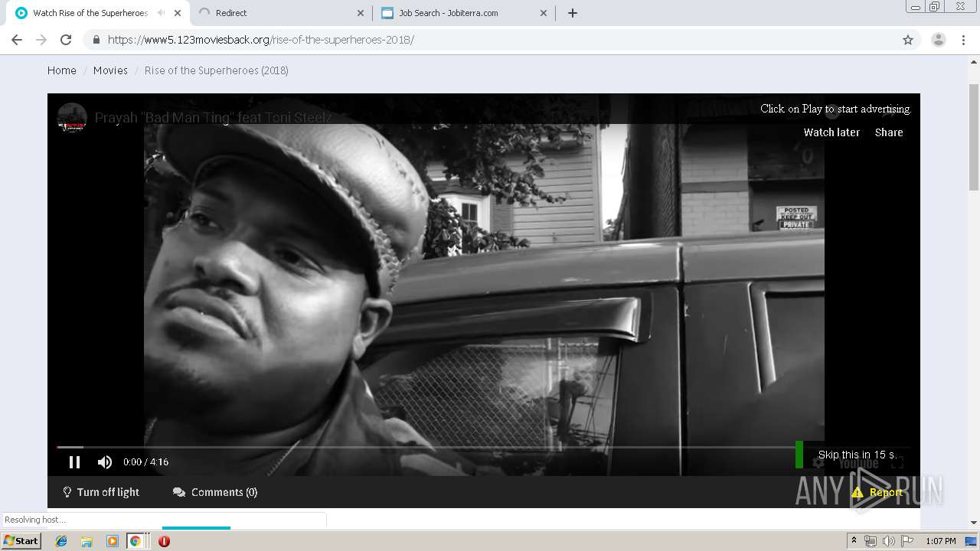Open the Windows Start menu

coord(21,541)
